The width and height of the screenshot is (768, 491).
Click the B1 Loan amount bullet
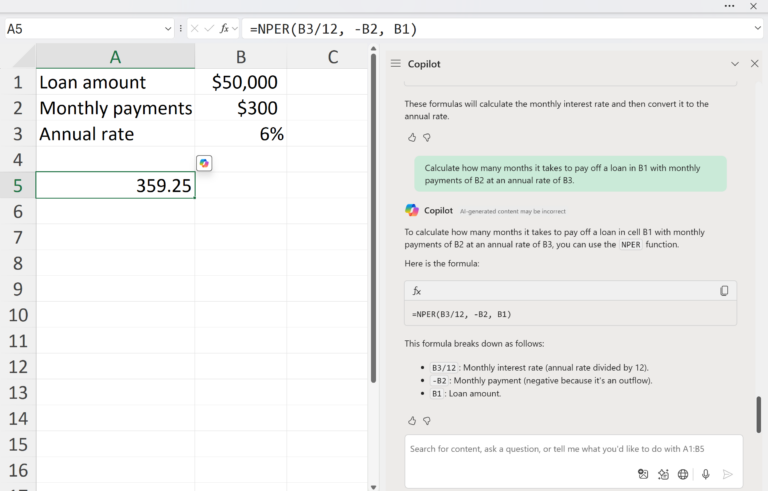coord(465,393)
